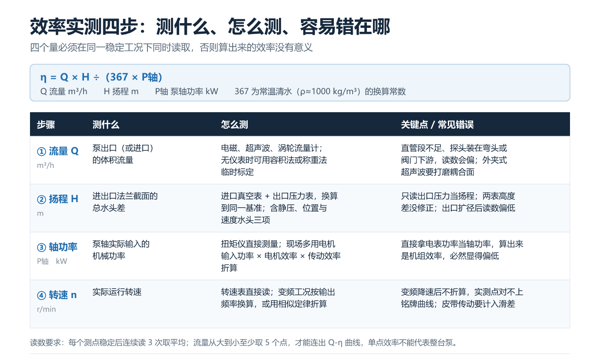
Task: Click the step label "③ 轴功率"
Action: (57, 247)
